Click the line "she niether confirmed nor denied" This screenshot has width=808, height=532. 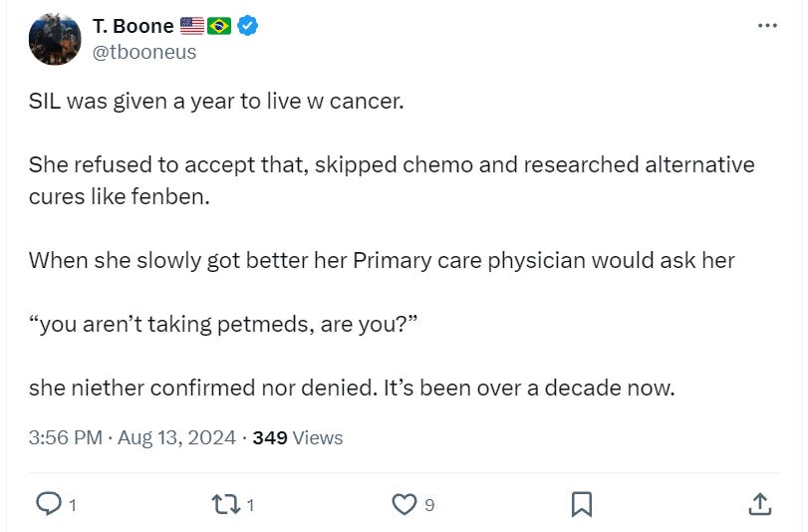pos(352,388)
